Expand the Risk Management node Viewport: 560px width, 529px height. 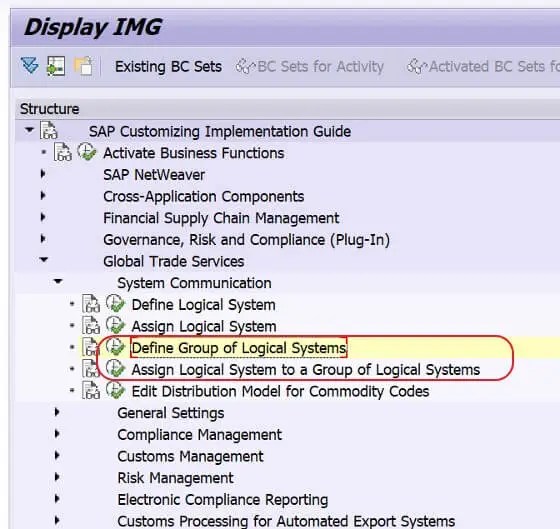pyautogui.click(x=57, y=477)
